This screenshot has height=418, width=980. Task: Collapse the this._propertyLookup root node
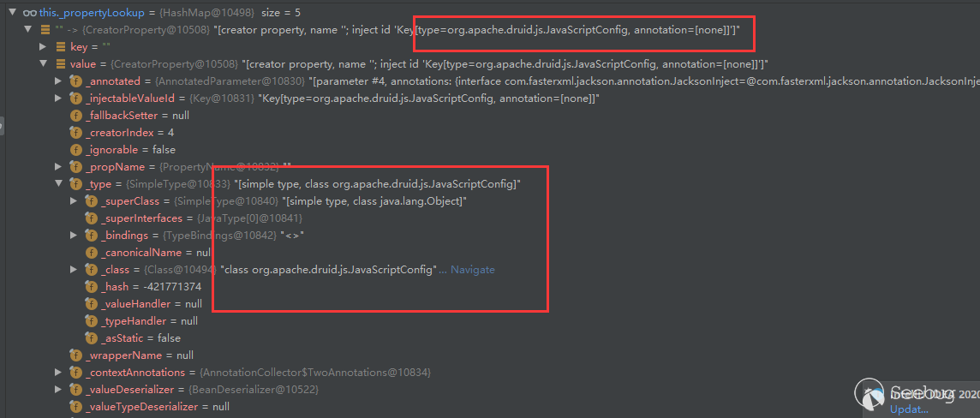pyautogui.click(x=13, y=12)
